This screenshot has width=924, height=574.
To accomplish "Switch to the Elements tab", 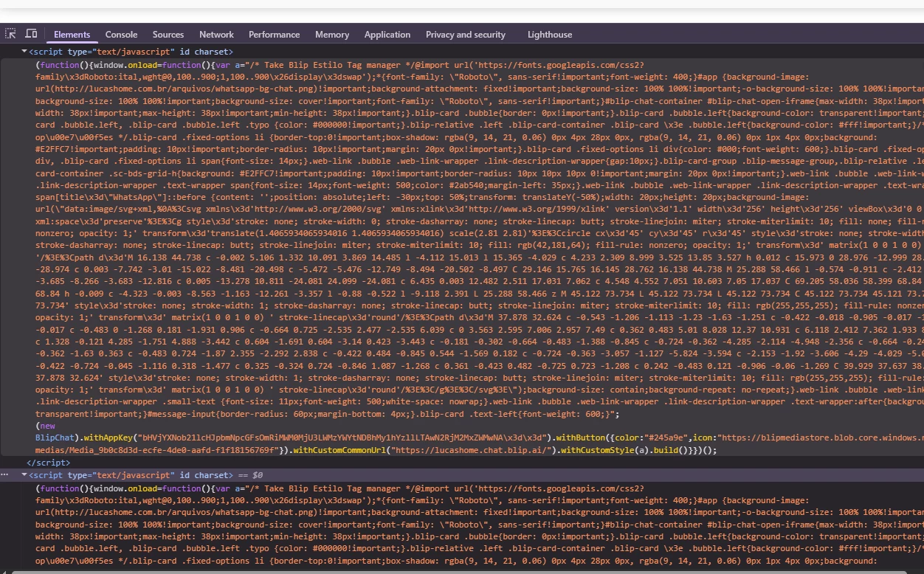I will [72, 35].
